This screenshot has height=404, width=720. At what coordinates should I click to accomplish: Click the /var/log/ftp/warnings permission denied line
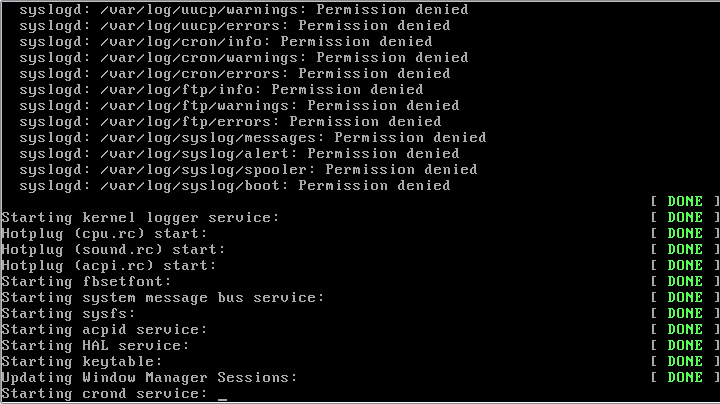point(239,105)
